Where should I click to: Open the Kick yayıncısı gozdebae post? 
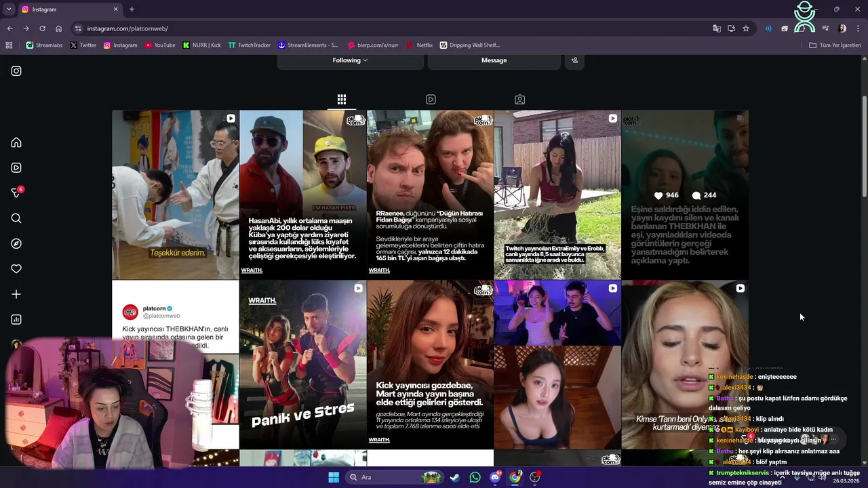[x=431, y=365]
